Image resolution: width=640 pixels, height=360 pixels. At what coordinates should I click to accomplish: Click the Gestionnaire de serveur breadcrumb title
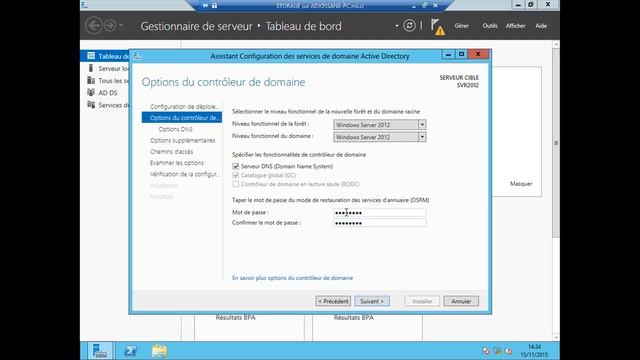point(196,26)
